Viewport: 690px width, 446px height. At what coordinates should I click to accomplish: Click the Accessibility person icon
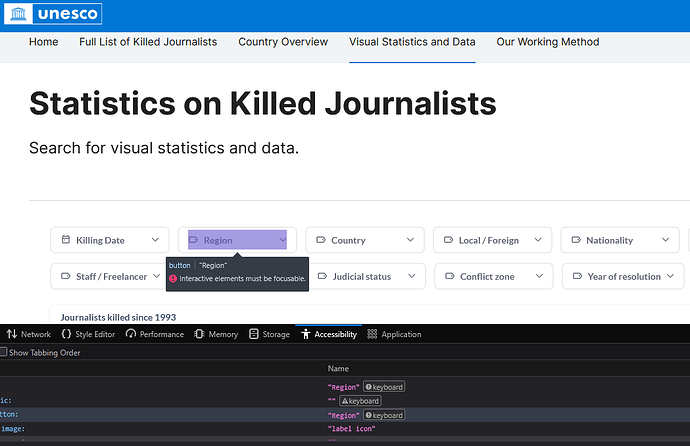[306, 334]
